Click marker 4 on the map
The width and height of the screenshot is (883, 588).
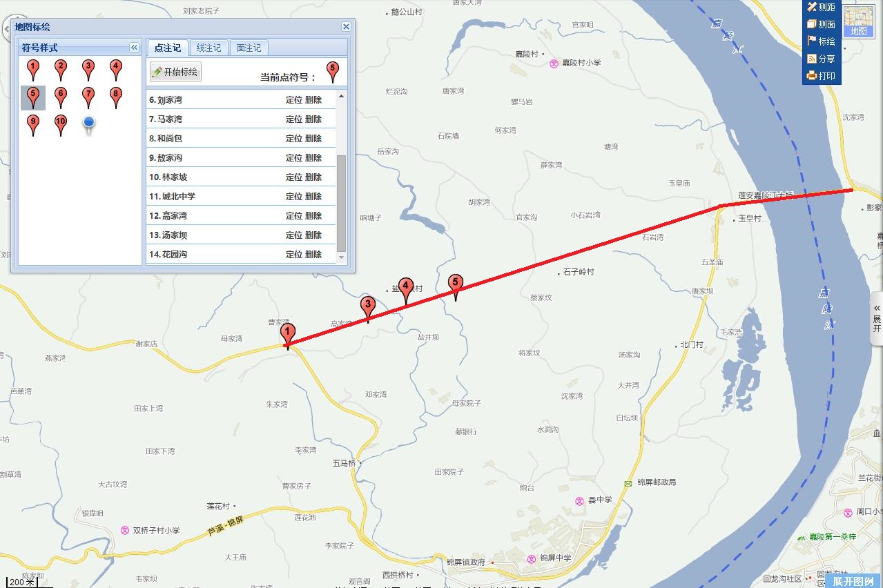click(x=406, y=290)
